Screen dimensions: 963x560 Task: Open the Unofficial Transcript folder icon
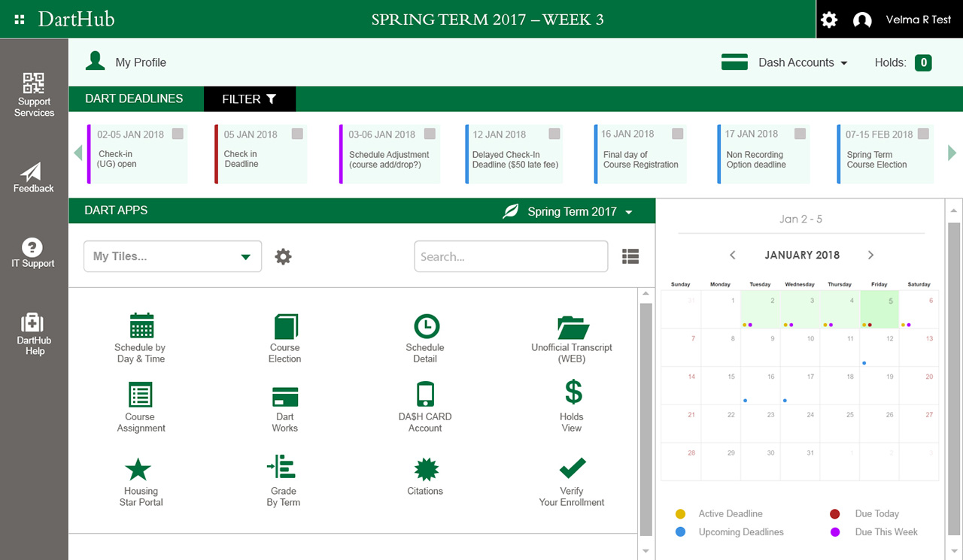[x=573, y=328]
